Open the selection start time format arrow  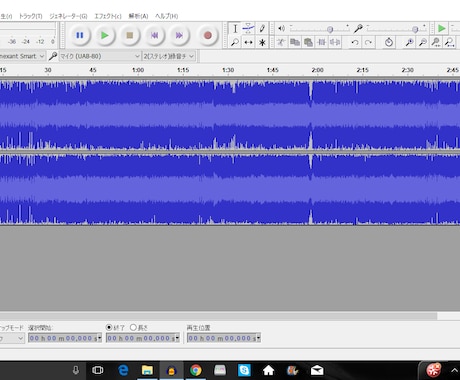point(99,338)
